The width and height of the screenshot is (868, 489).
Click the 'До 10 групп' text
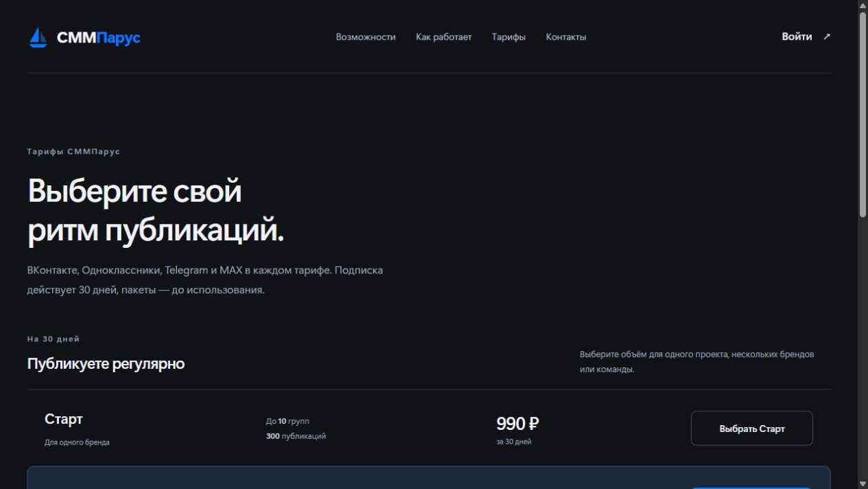[x=288, y=421]
